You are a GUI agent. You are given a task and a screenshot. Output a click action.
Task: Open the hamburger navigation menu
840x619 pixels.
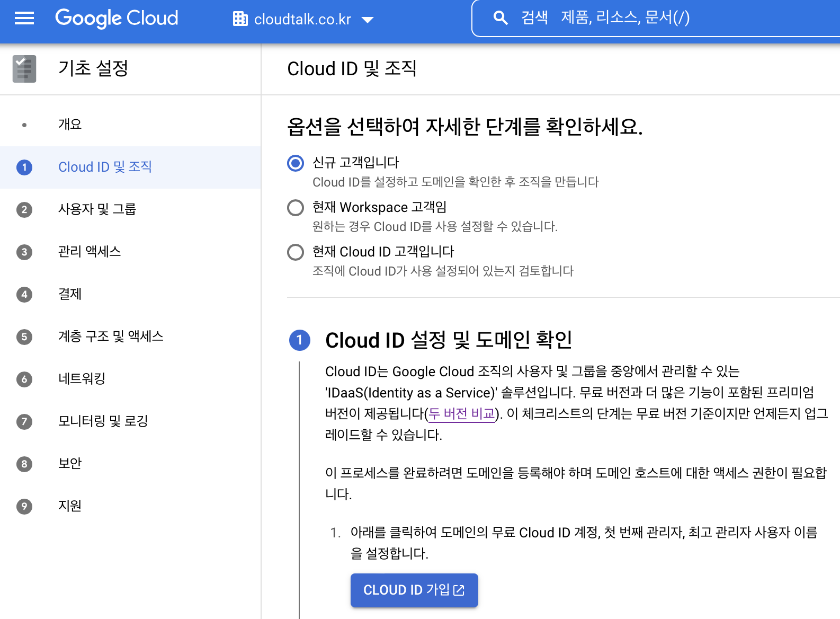24,19
